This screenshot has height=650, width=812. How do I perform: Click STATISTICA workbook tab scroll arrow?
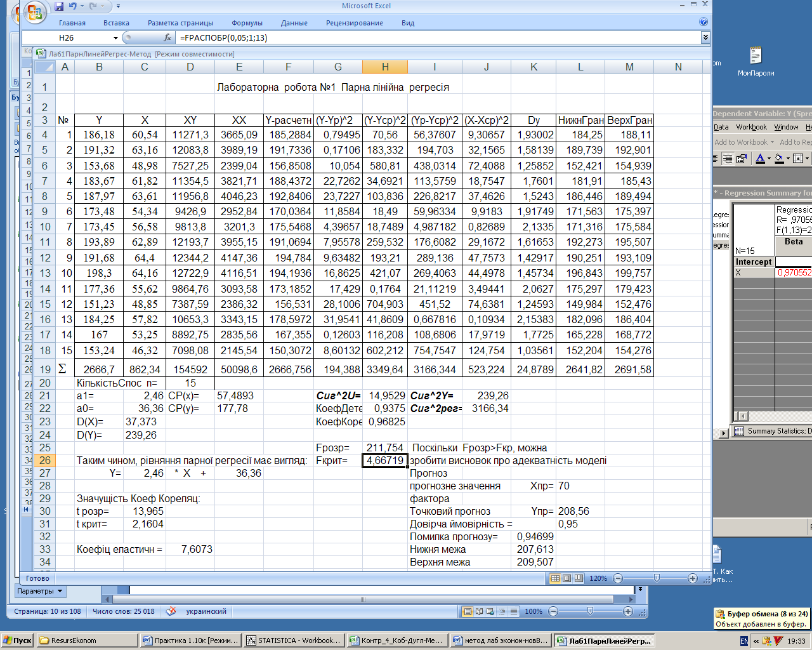coord(724,432)
